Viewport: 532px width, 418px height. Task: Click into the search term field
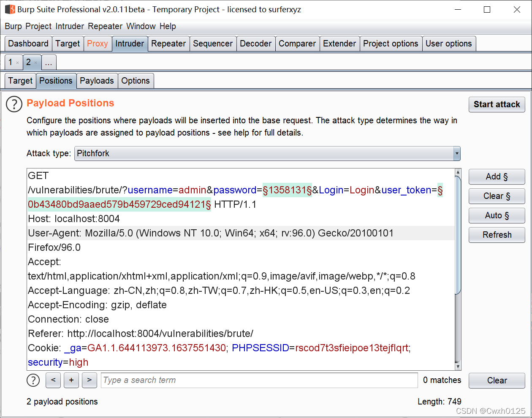click(x=260, y=380)
